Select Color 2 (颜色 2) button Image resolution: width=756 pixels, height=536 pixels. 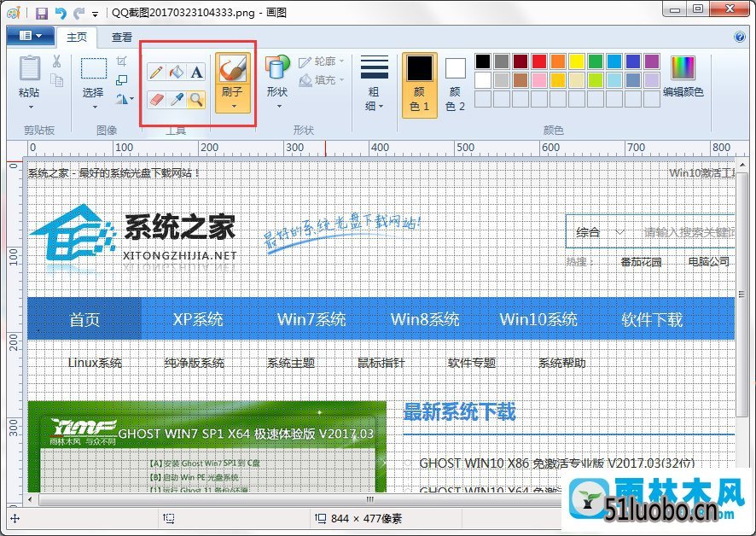coord(455,84)
